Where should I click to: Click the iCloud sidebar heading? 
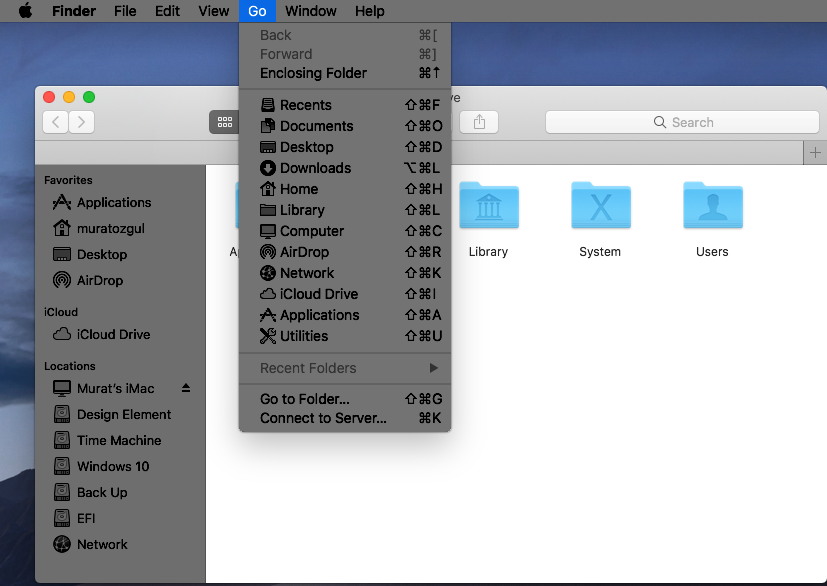(61, 312)
